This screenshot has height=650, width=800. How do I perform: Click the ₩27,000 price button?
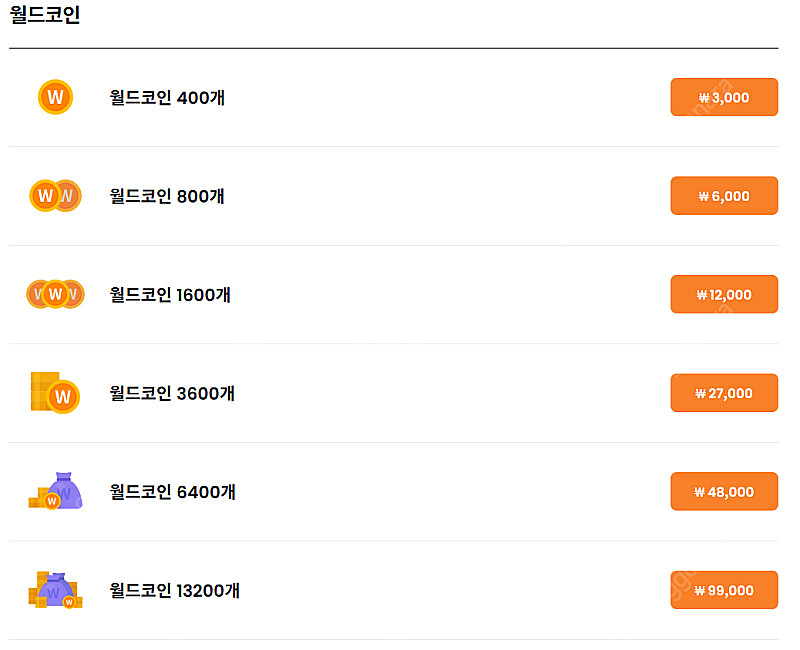tap(724, 392)
